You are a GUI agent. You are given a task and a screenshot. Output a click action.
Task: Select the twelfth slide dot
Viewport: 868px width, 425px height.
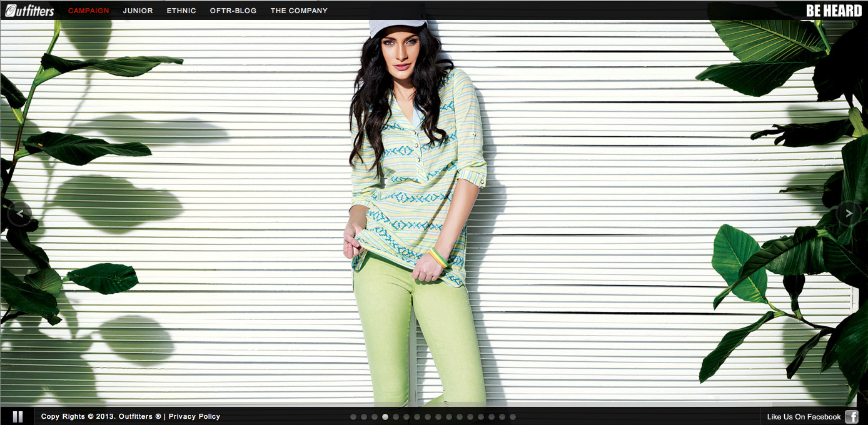[x=470, y=417]
